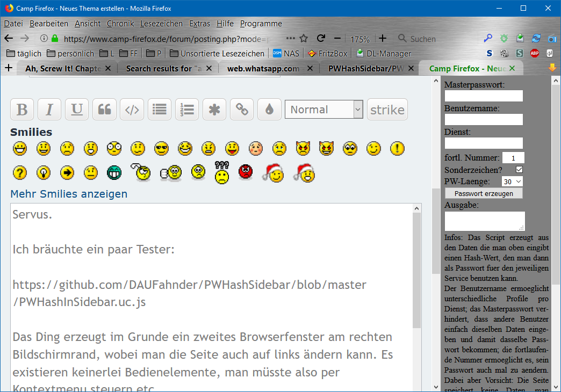Open the page actions three-dots menu in the address bar
Screen dimensions: 561x392
290,39
